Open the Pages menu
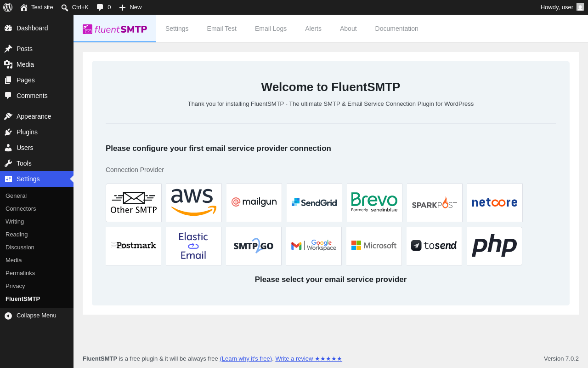Image resolution: width=588 pixels, height=368 pixels. click(37, 80)
